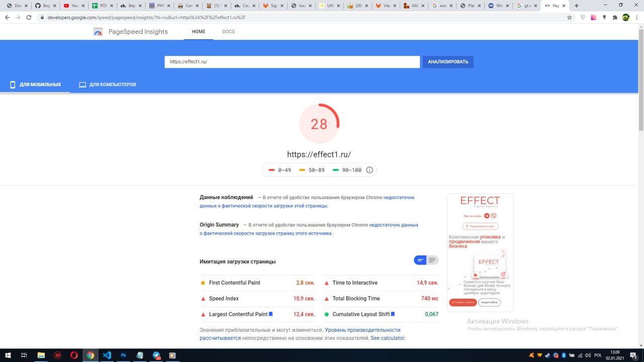The image size is (644, 362).
Task: Open the HOME tab
Action: [x=198, y=32]
